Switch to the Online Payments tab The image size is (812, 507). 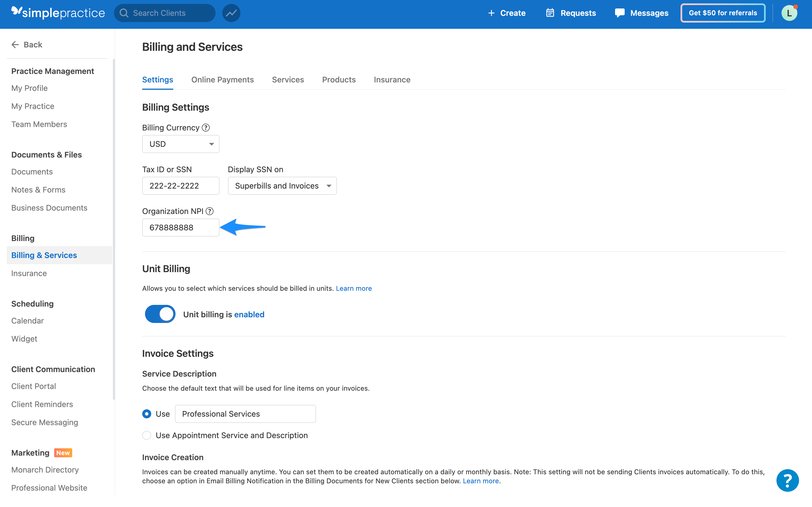tap(223, 80)
